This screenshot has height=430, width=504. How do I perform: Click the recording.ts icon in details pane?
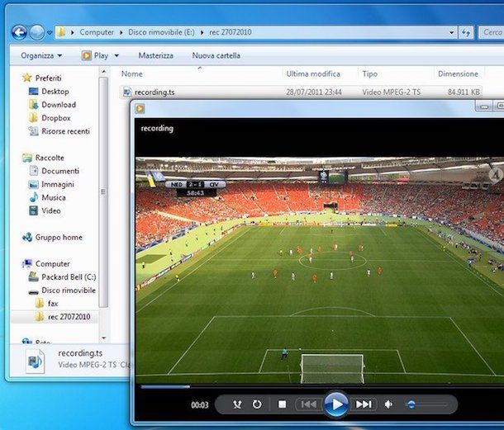35,361
